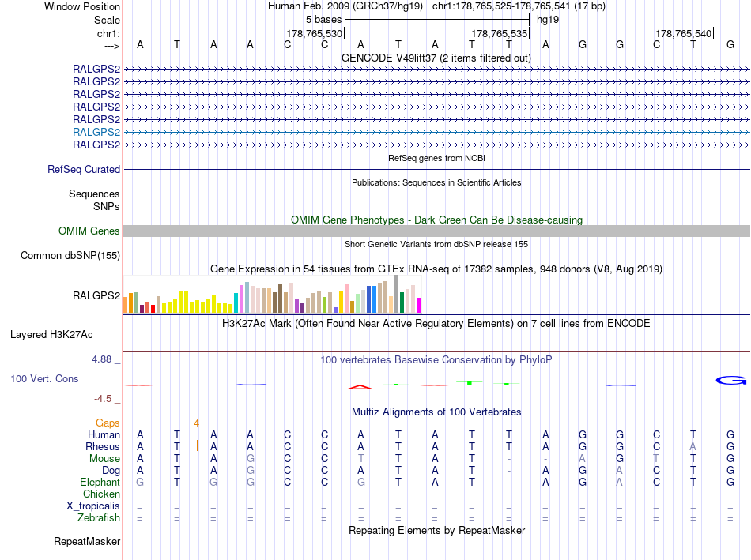The width and height of the screenshot is (751, 560).
Task: Click the highlighted light-blue RALGPS2 transcript label
Action: (x=96, y=132)
